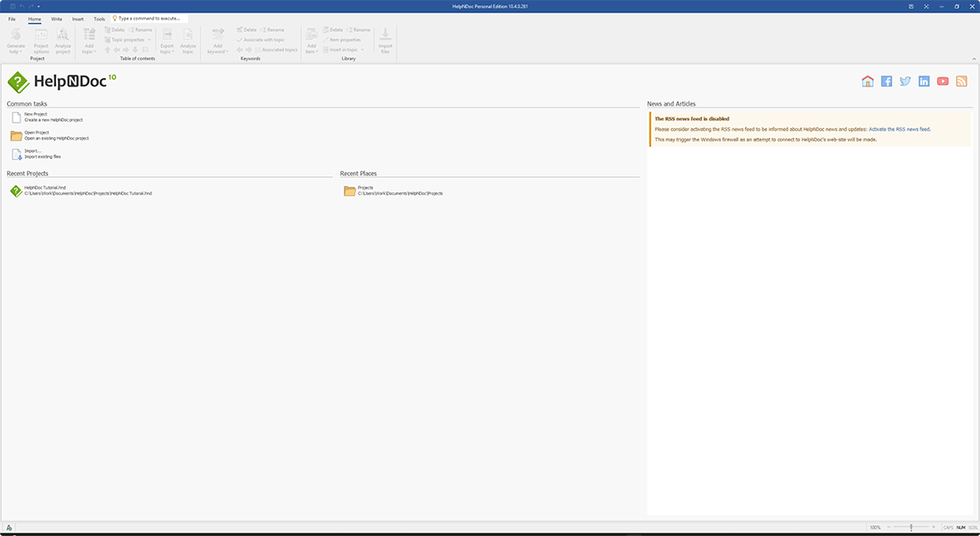Adjust the zoom slider in status bar
Viewport: 980px width, 536px height.
click(x=911, y=526)
